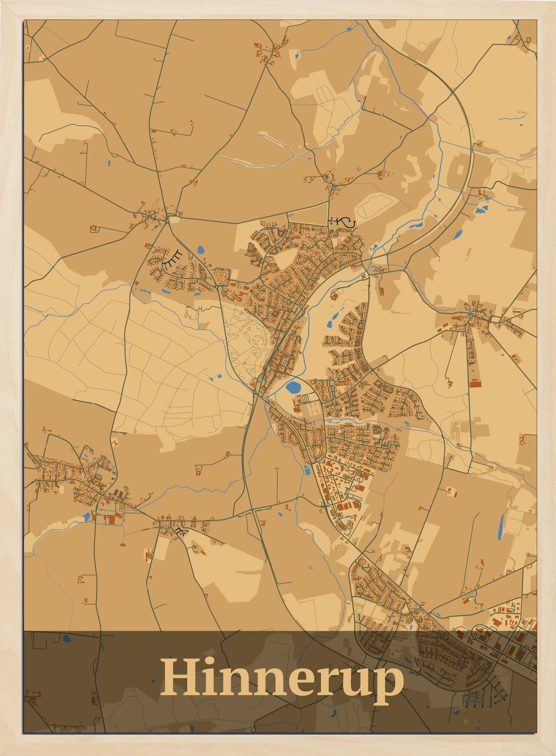Click the eastern village crossroads center
The height and width of the screenshot is (756, 556).
(x=470, y=315)
